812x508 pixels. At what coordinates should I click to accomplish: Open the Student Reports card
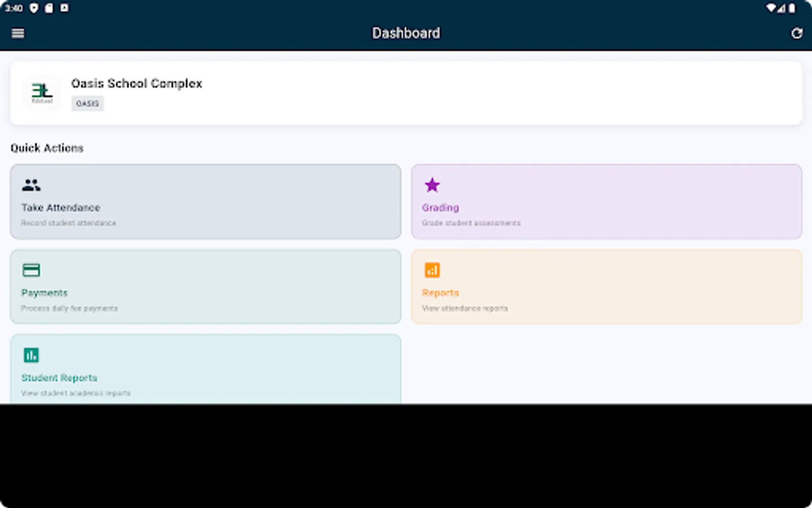(206, 369)
